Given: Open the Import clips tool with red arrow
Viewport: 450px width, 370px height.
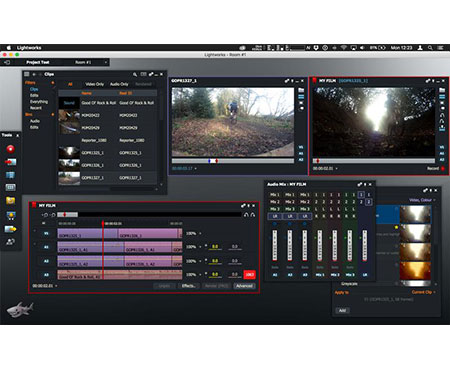Looking at the screenshot, I should coord(11,162).
